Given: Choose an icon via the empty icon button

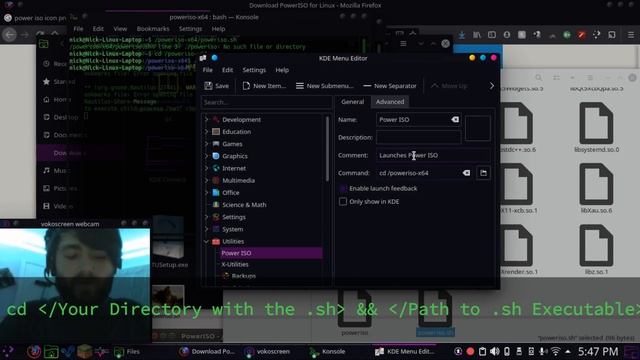Looking at the screenshot, I should pos(478,128).
